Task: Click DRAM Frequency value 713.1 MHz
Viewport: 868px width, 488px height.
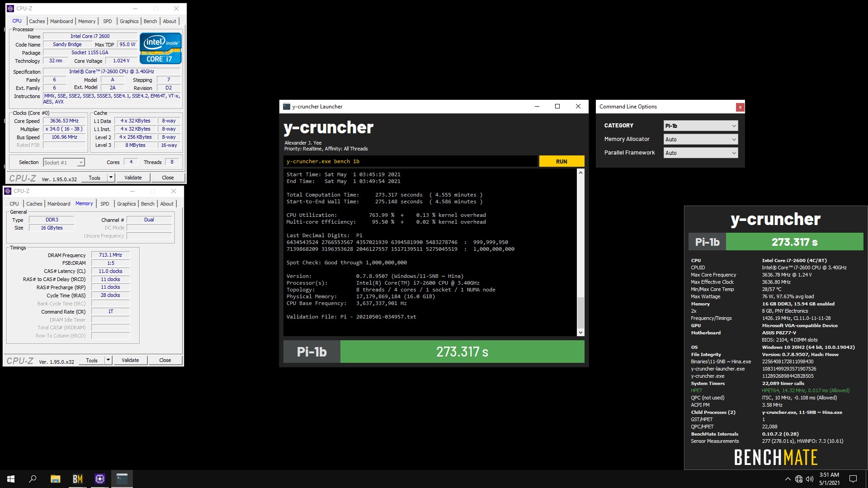Action: (110, 255)
